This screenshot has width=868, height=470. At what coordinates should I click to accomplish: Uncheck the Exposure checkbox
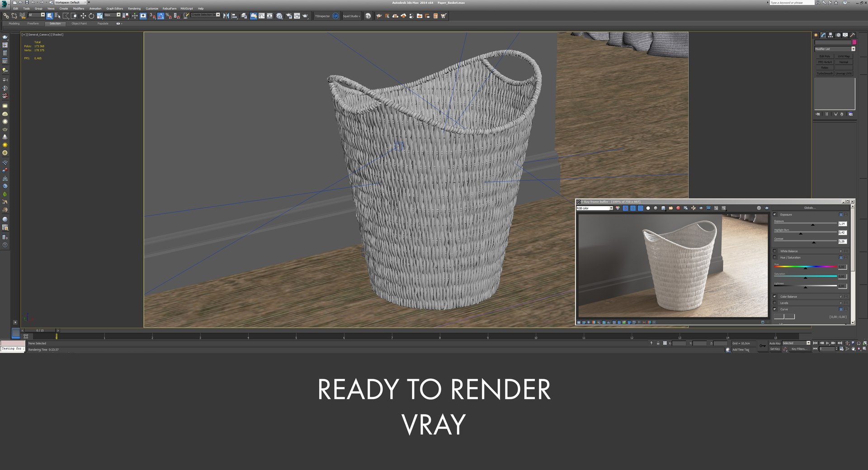[774, 214]
